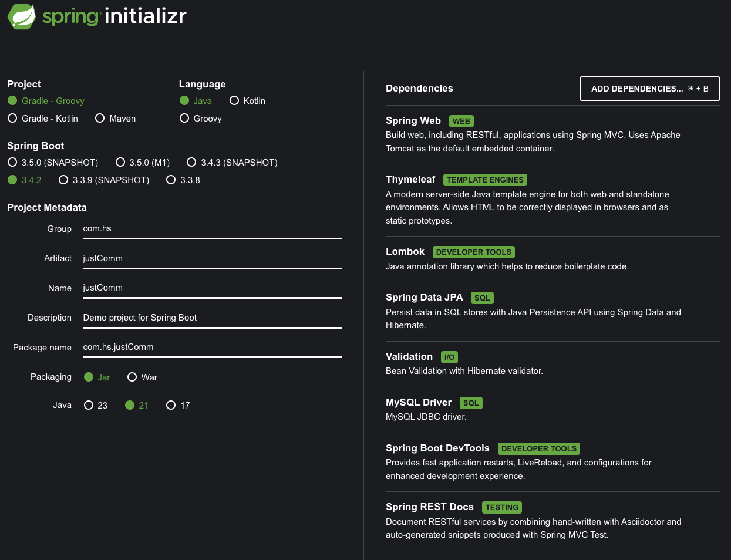Select Java version 17

pos(178,406)
